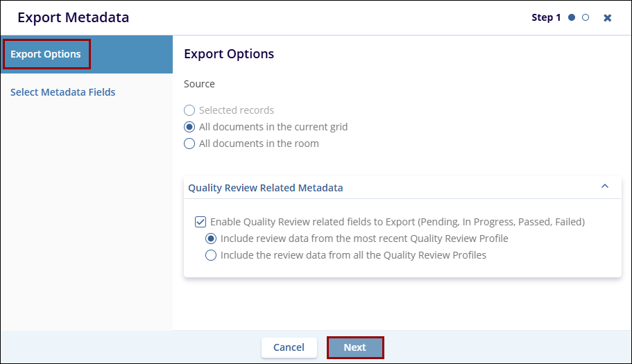Click the '(Pending, In Progress, Passed, Failed)' label text
The height and width of the screenshot is (364, 632).
click(x=500, y=222)
